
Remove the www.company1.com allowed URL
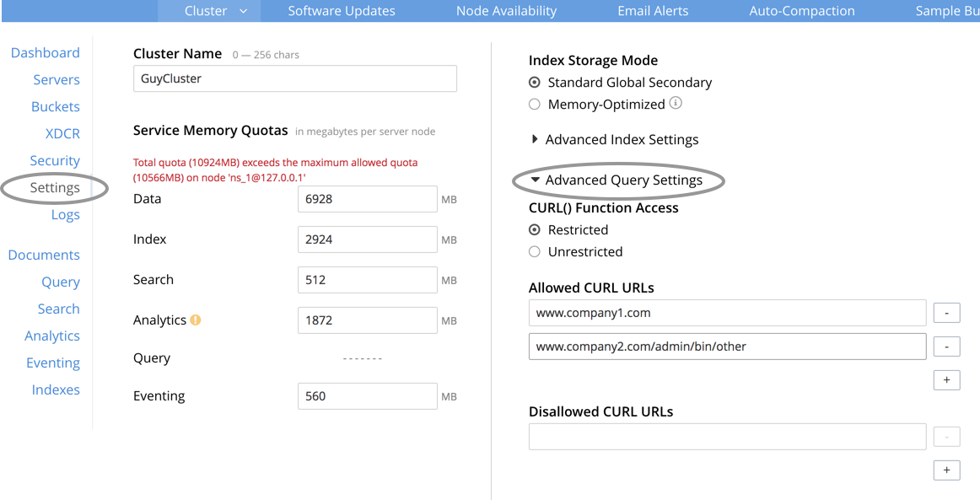(946, 312)
